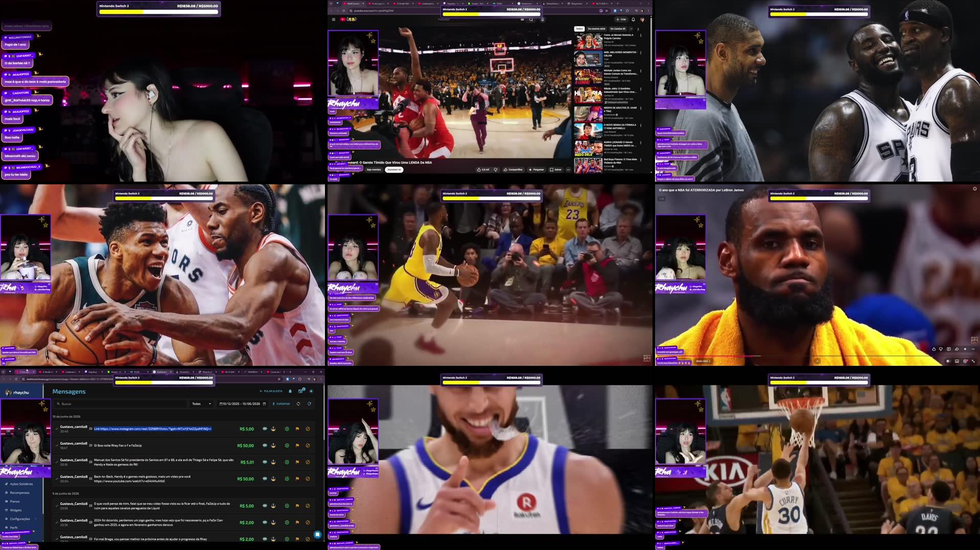The width and height of the screenshot is (980, 550).
Task: Open the comments icon in the LeBron fullscreen player
Action: (x=949, y=349)
